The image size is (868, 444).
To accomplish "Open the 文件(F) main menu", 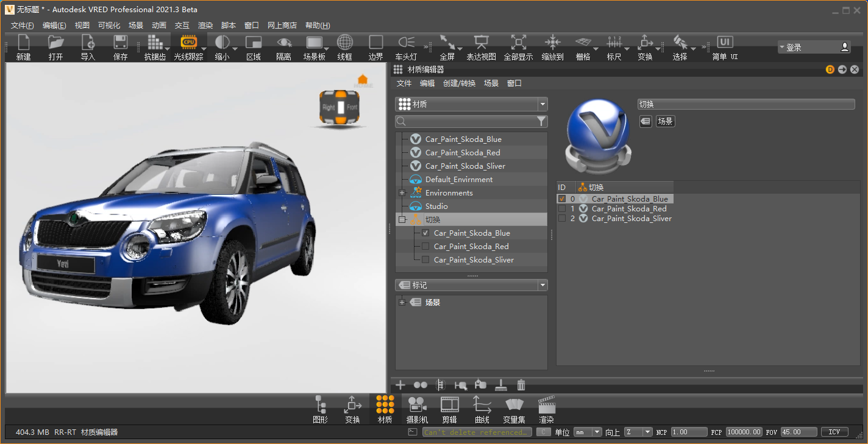I will [x=23, y=26].
